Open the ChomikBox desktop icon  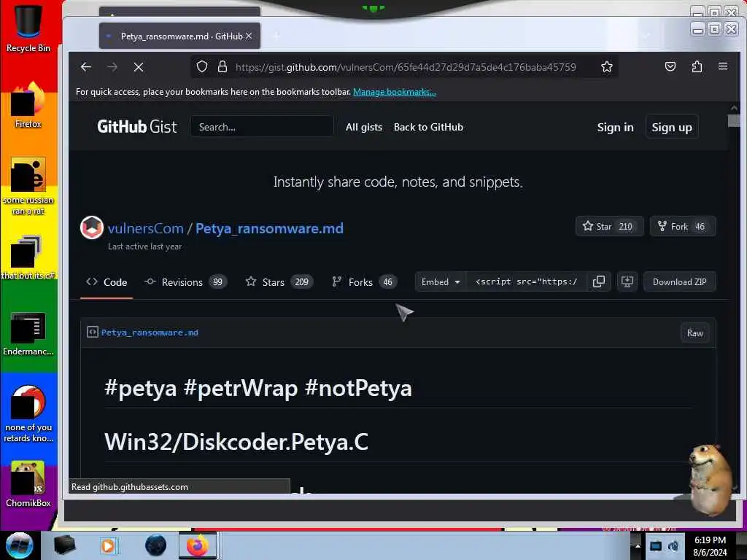pyautogui.click(x=28, y=484)
